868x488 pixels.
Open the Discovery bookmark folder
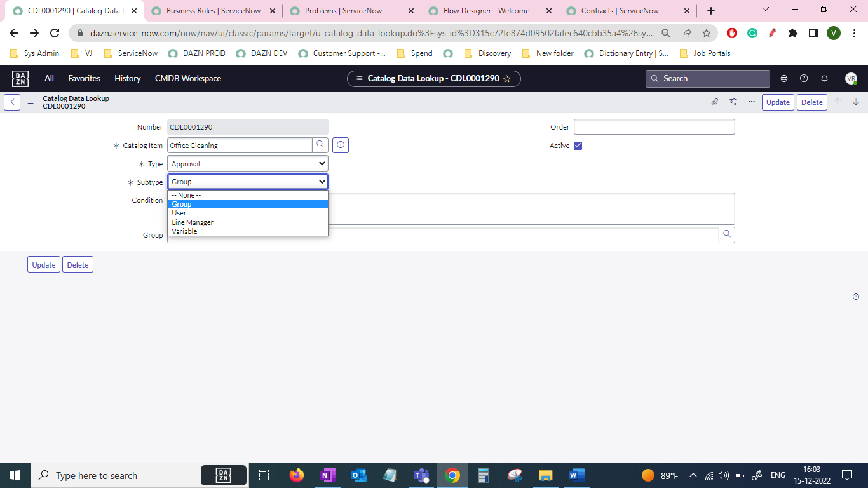(488, 53)
